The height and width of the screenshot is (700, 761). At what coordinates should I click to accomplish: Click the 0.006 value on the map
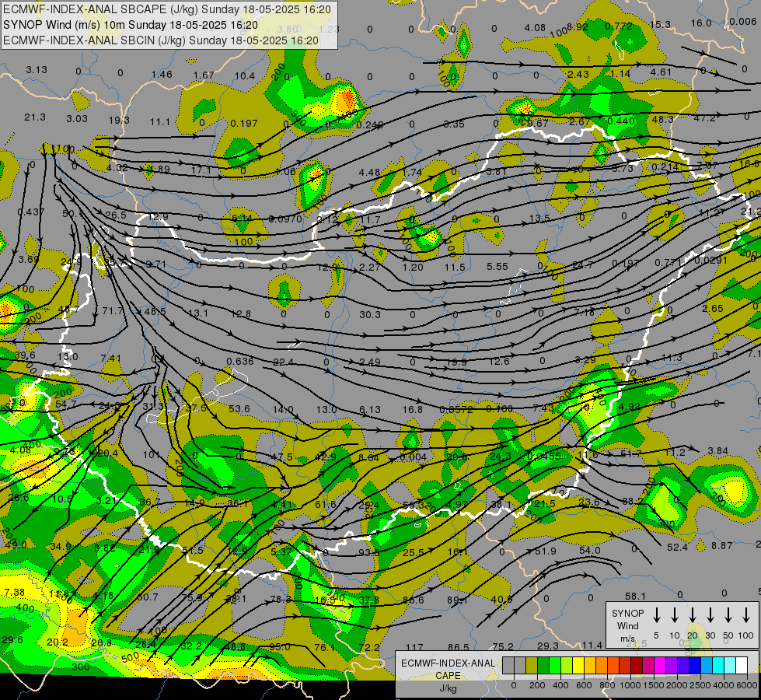coord(742,21)
